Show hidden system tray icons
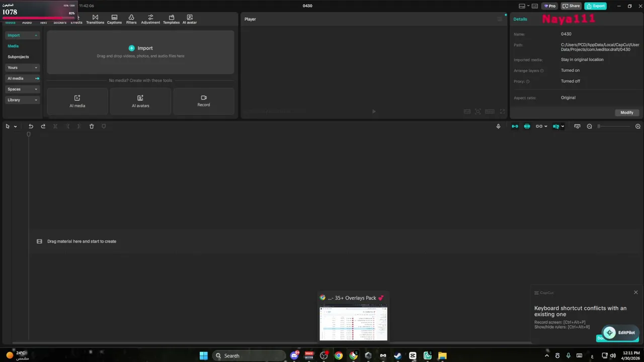The height and width of the screenshot is (362, 644). coord(547,355)
